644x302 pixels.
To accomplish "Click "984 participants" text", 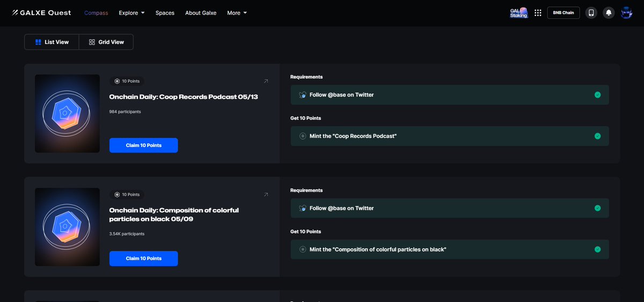I will (x=125, y=112).
